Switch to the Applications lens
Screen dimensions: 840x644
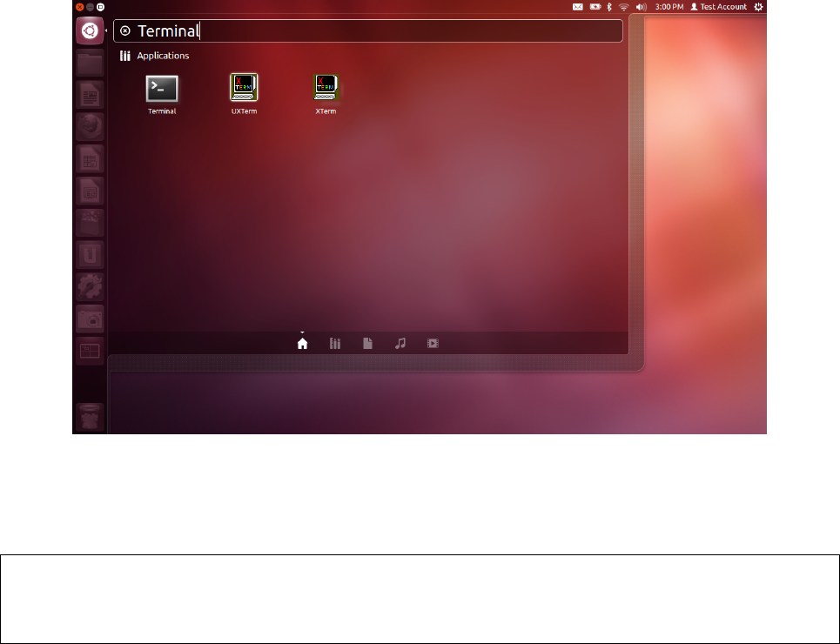(x=335, y=344)
